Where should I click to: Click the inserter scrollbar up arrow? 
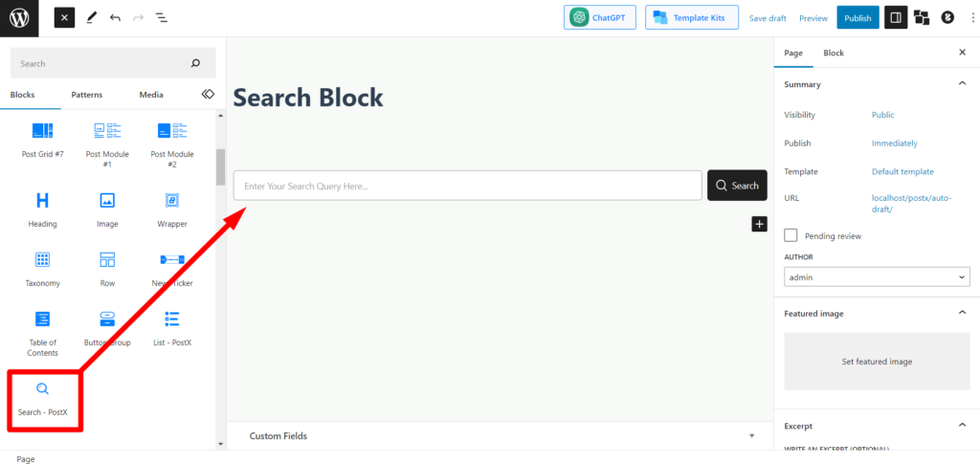pyautogui.click(x=221, y=116)
